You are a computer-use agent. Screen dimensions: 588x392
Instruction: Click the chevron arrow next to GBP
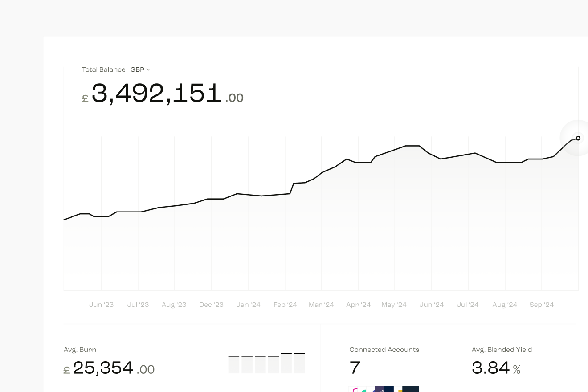pyautogui.click(x=148, y=70)
